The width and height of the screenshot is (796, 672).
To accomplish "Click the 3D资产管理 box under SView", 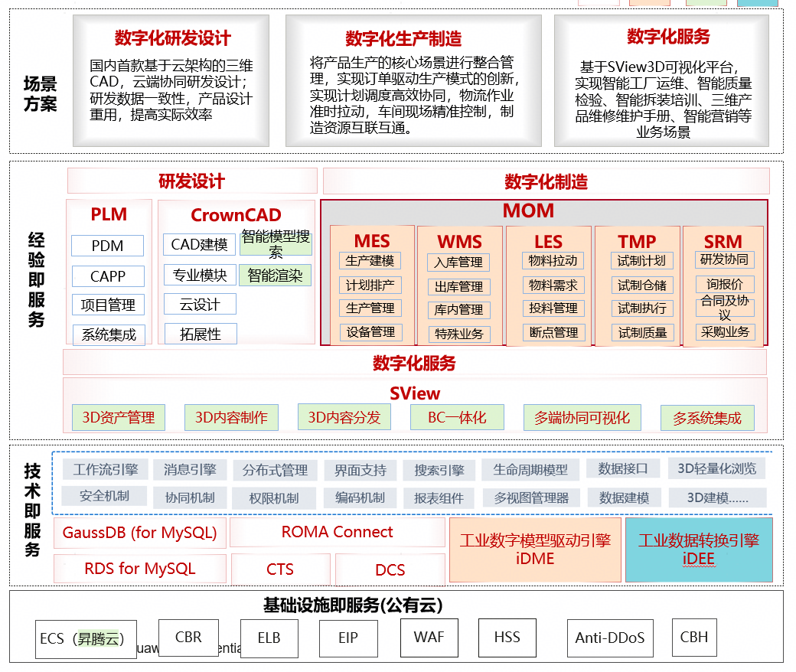I will tap(119, 417).
